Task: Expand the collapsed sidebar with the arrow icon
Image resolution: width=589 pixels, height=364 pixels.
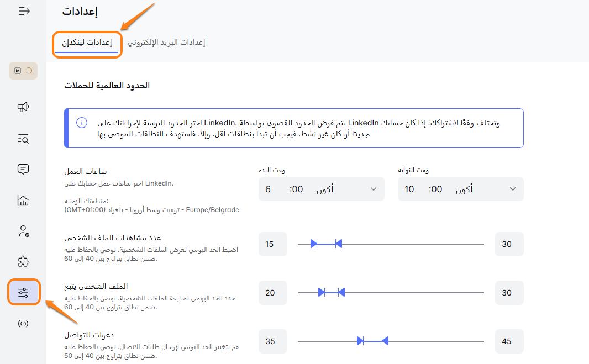Action: coord(24,11)
